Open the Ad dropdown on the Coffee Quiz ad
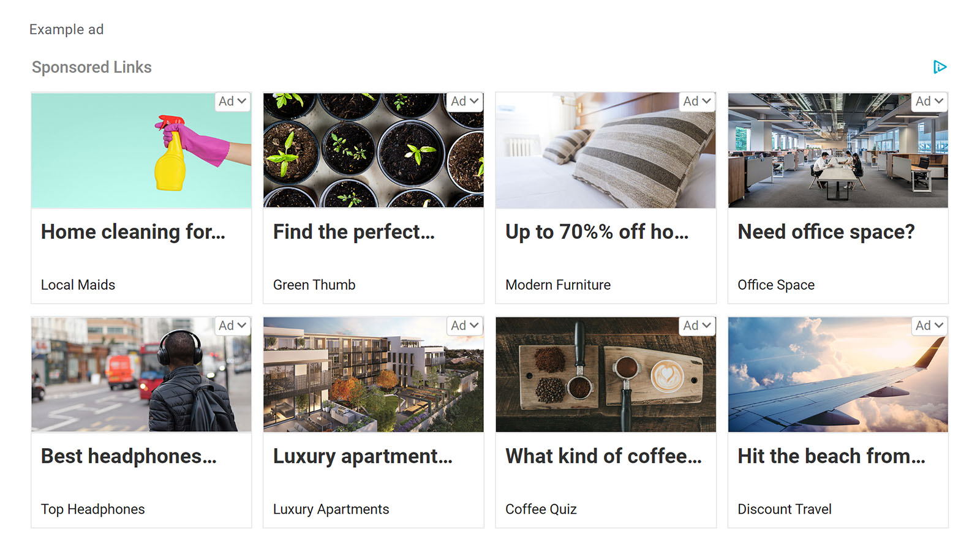 pyautogui.click(x=697, y=326)
